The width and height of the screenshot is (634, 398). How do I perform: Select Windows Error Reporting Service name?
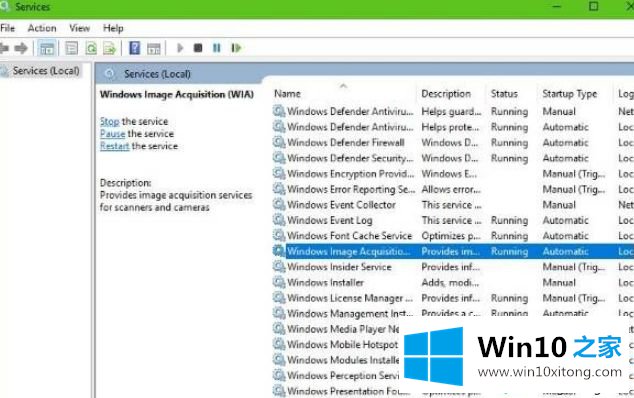tap(351, 189)
